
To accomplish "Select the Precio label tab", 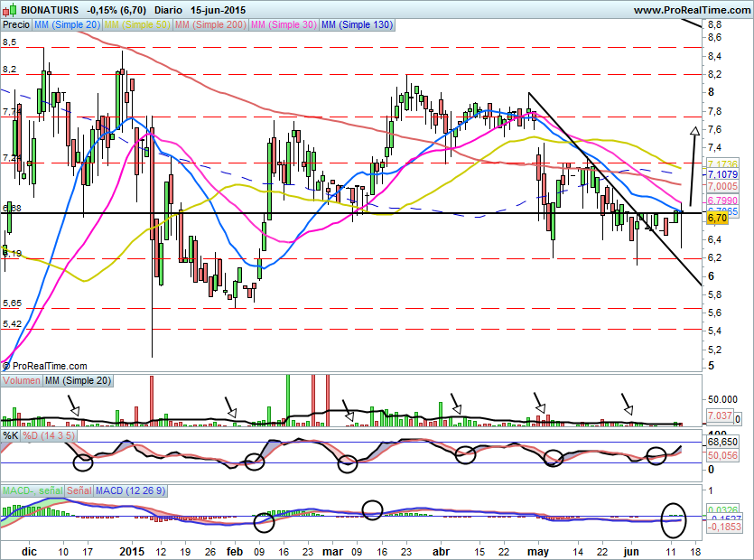I will pos(16,25).
